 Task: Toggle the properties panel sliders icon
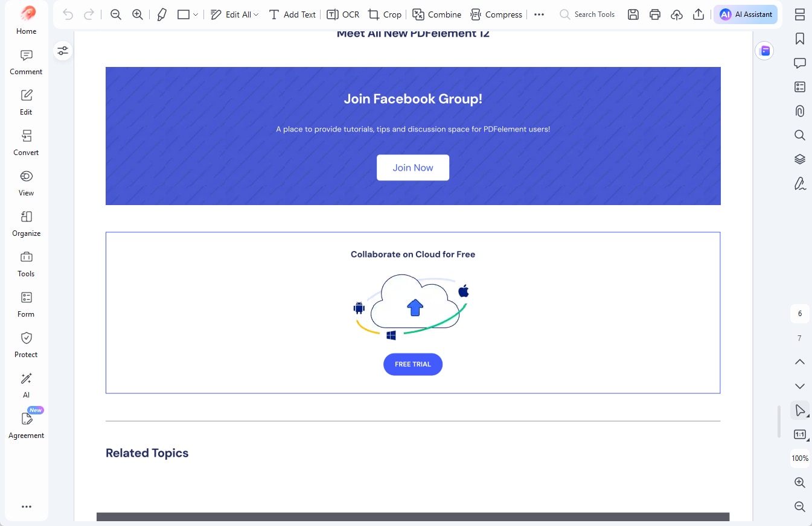63,51
